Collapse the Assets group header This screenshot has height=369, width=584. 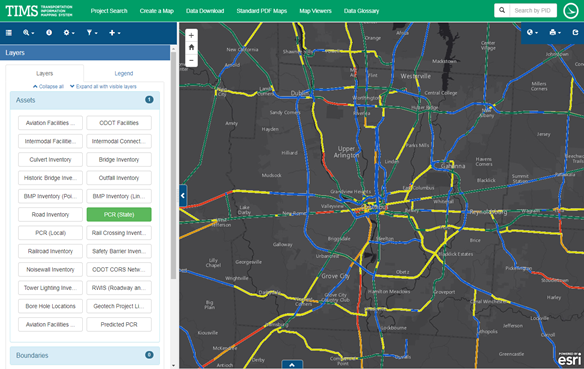[85, 100]
